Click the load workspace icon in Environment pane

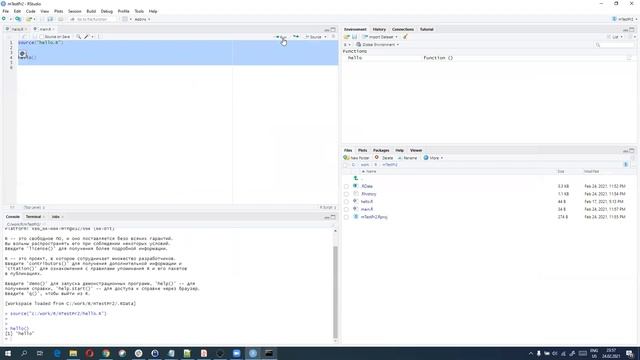click(x=347, y=37)
